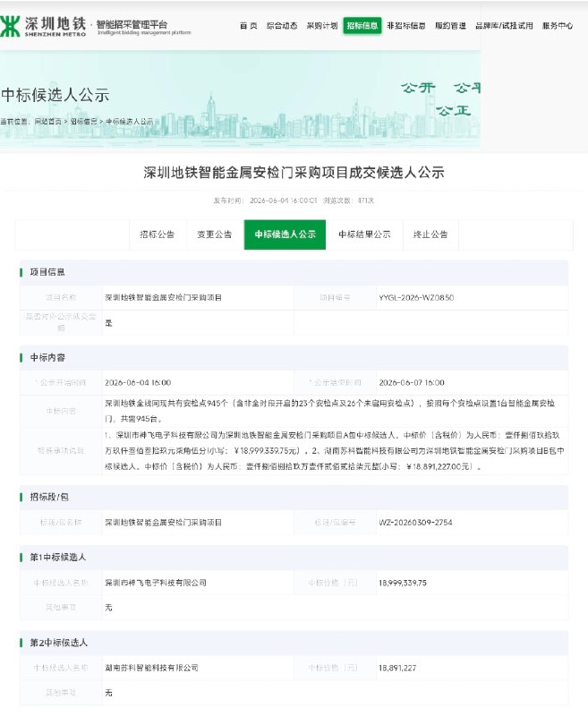Click the publish time 2026-06-04 16:00:01
The width and height of the screenshot is (588, 716).
pyautogui.click(x=283, y=200)
